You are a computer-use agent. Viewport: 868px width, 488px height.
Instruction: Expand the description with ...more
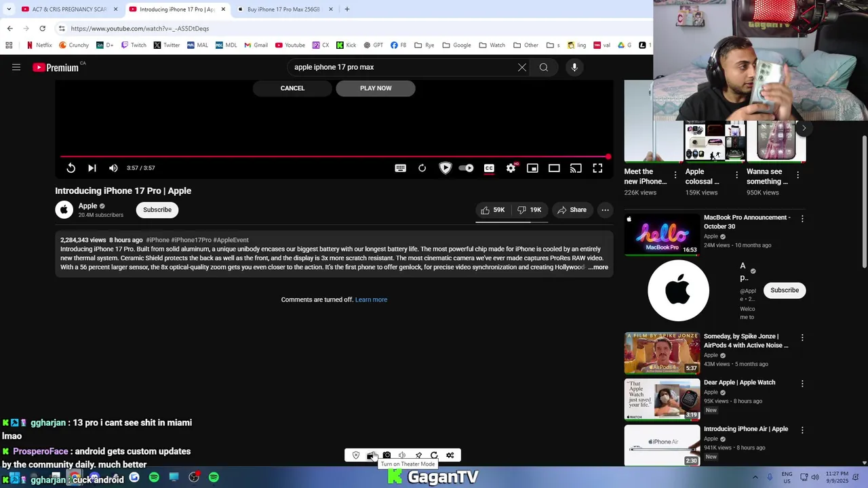click(x=598, y=267)
